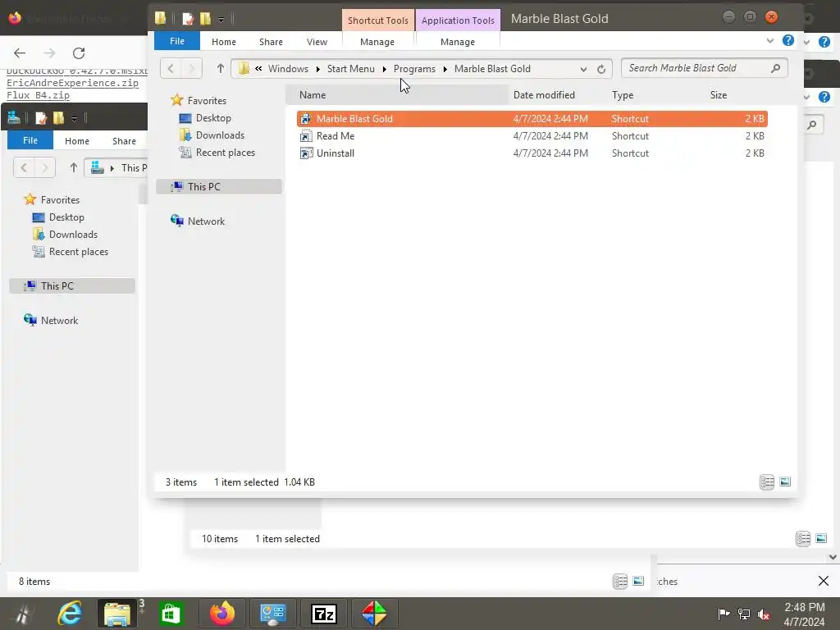The width and height of the screenshot is (840, 630).
Task: Open EricAndreExperience.zip link in browser
Action: pyautogui.click(x=72, y=83)
